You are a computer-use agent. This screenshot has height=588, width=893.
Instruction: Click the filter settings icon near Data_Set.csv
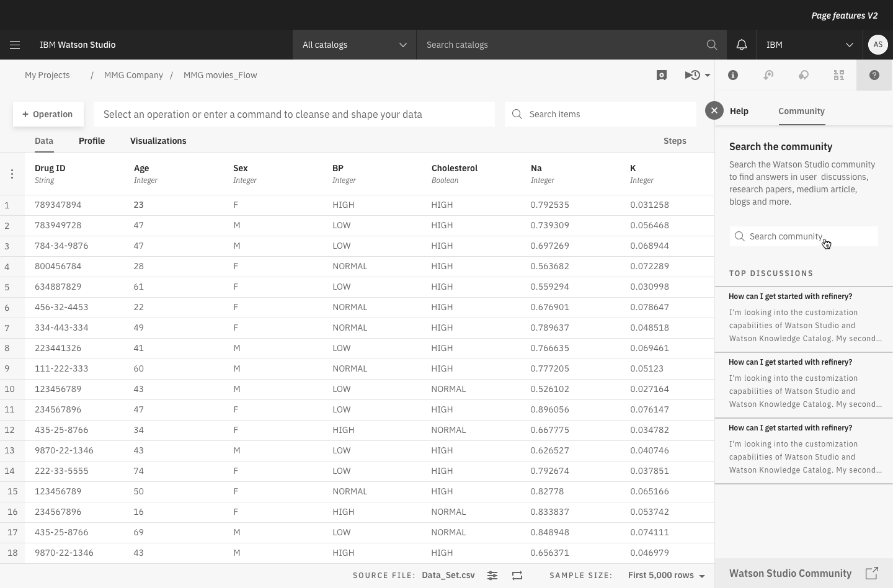(492, 576)
